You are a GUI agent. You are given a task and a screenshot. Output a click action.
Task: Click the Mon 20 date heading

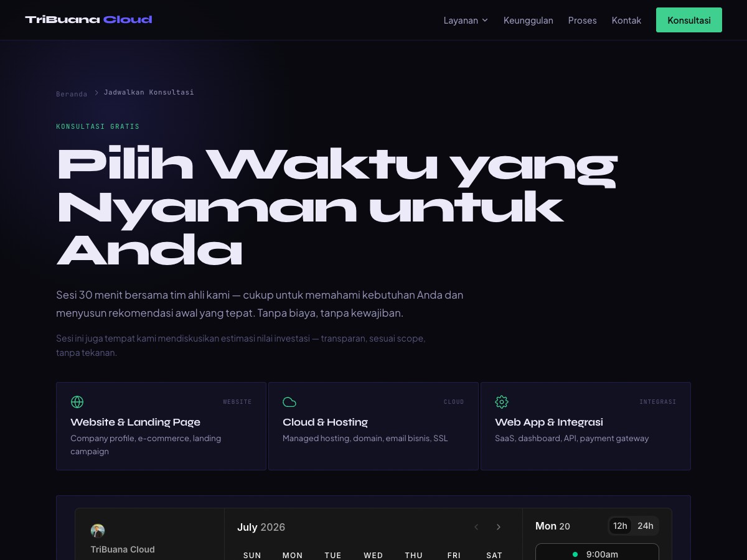coord(553,526)
